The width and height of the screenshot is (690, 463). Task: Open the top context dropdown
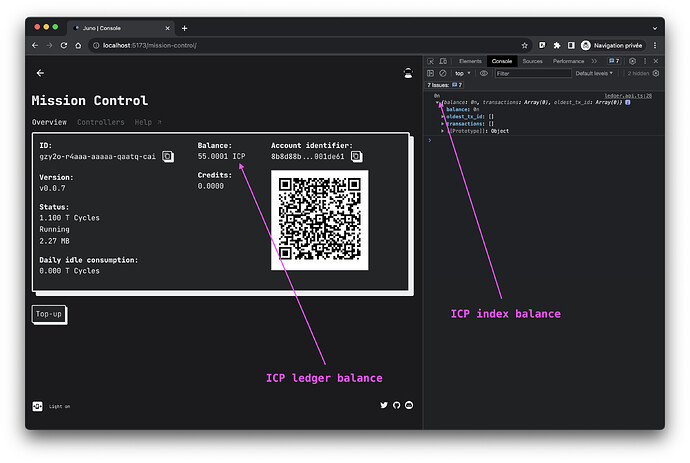462,73
